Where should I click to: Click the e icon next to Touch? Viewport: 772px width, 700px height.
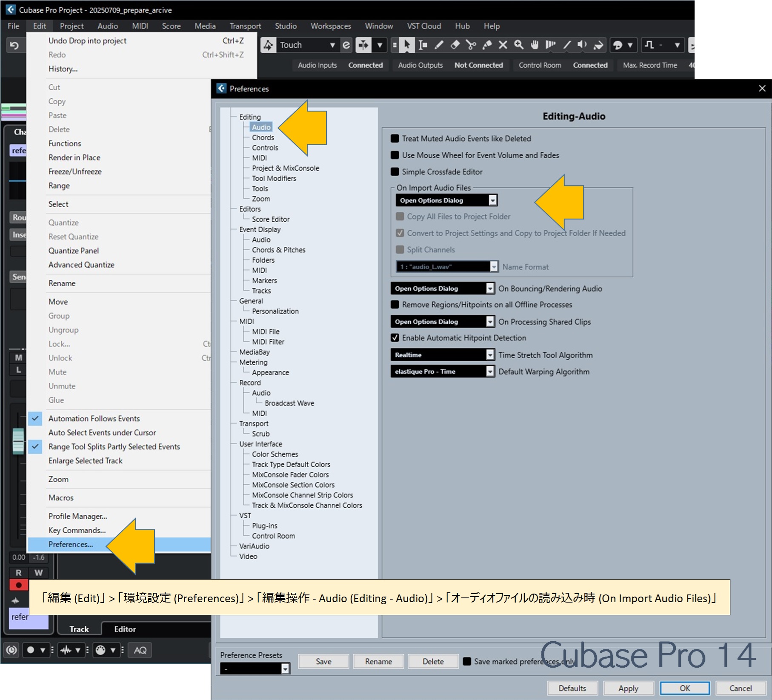[346, 45]
